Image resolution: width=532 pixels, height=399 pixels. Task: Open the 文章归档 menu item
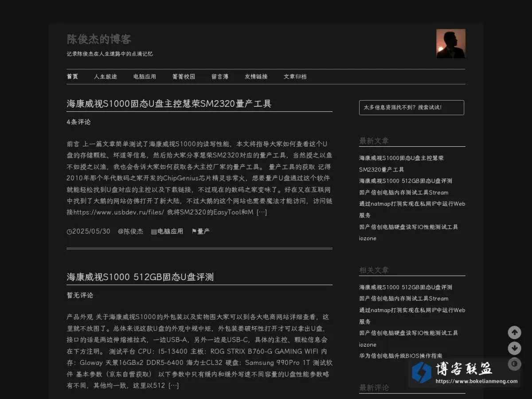295,77
